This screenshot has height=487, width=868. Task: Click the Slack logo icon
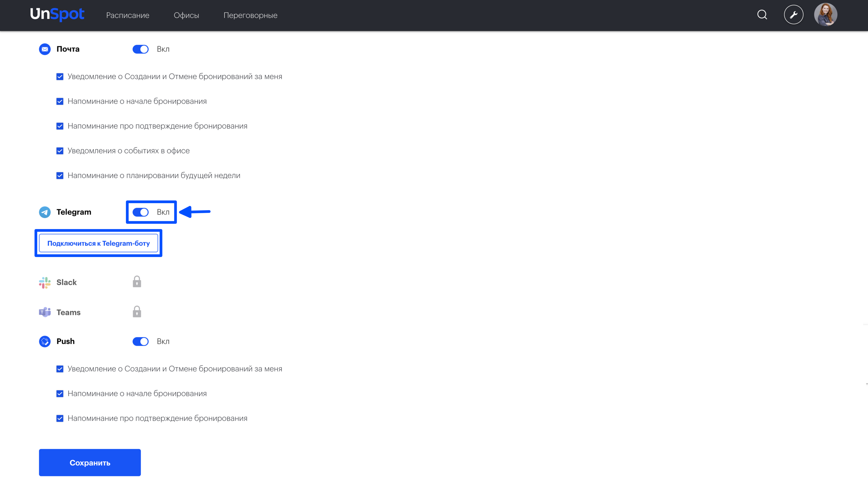(x=45, y=283)
